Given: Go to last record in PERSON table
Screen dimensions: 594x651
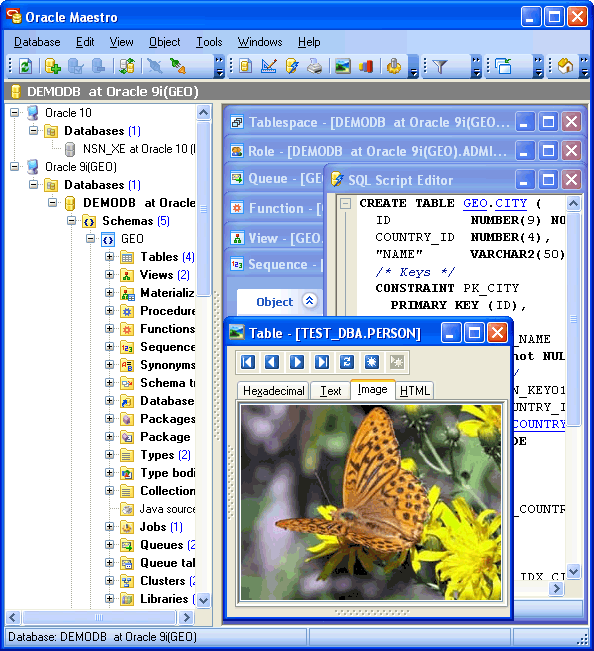Looking at the screenshot, I should (322, 362).
